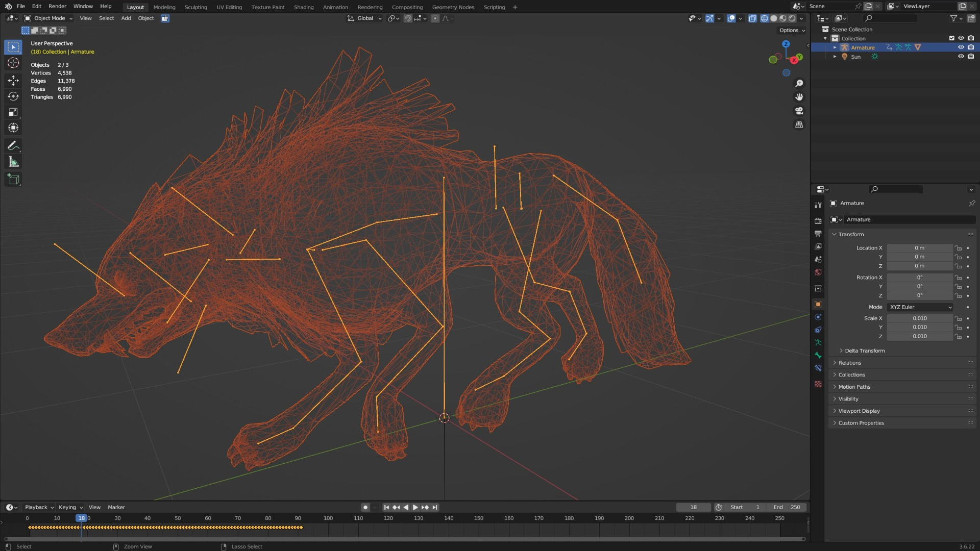Click the timeline Marker menu

[x=116, y=507]
